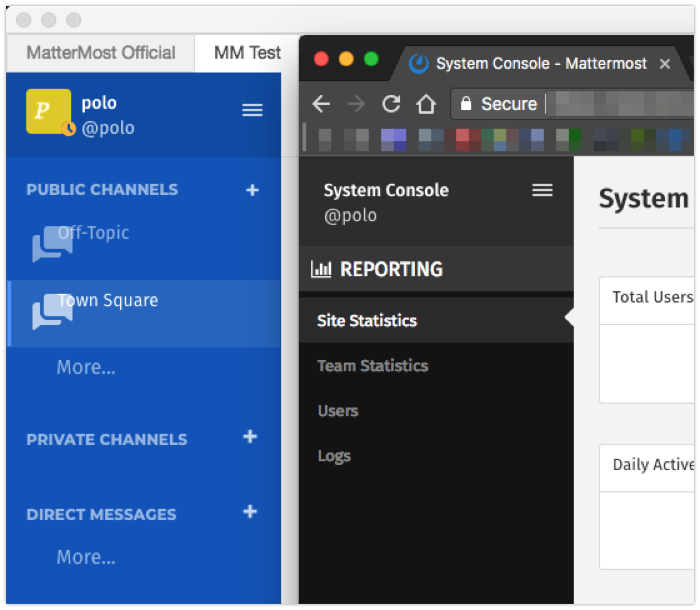Click the PUBLIC CHANNELS heading
The width and height of the screenshot is (700, 610).
coord(102,190)
